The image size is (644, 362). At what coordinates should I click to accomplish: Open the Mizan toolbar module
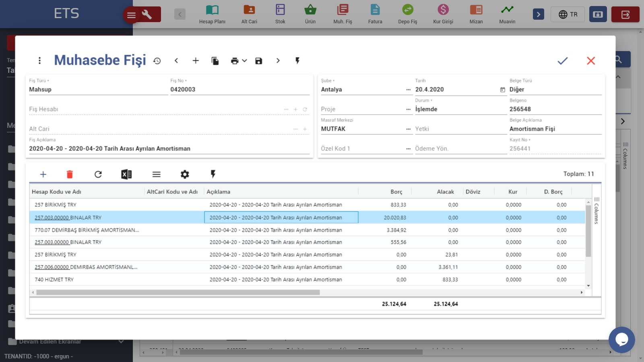pyautogui.click(x=476, y=14)
